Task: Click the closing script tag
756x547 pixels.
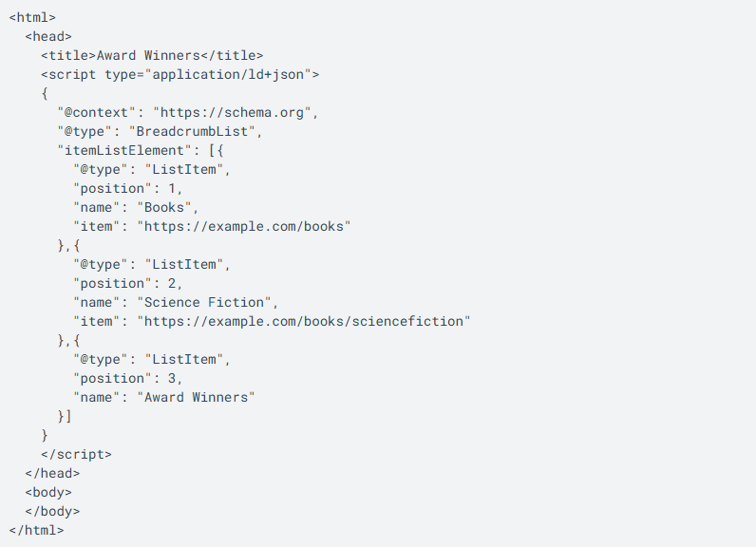Action: point(76,455)
